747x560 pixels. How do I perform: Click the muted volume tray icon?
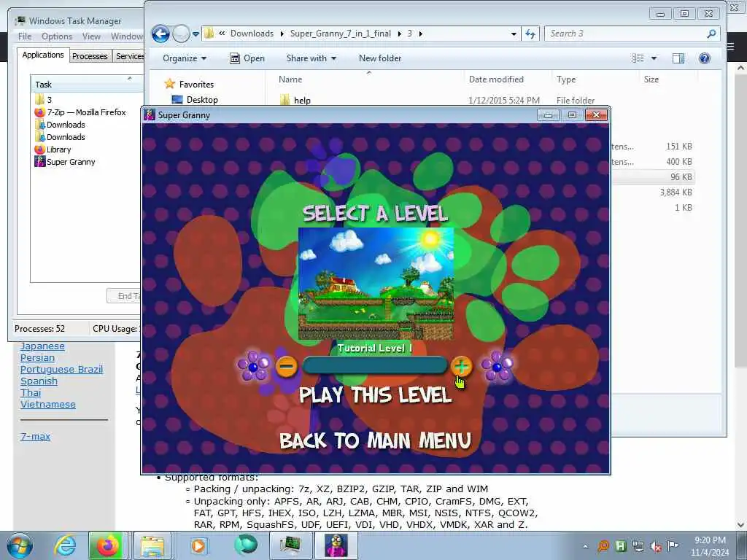[x=655, y=547]
